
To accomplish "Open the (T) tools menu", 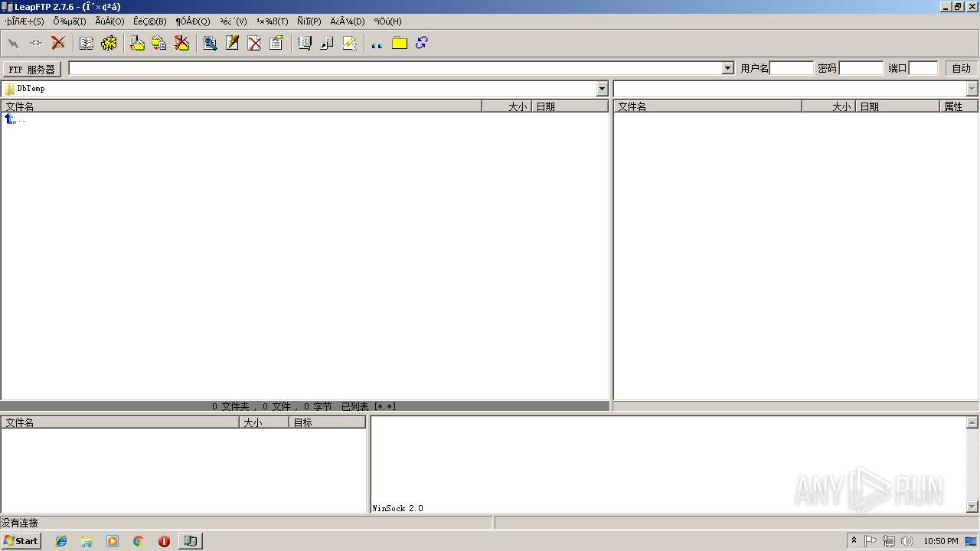I will pyautogui.click(x=273, y=21).
